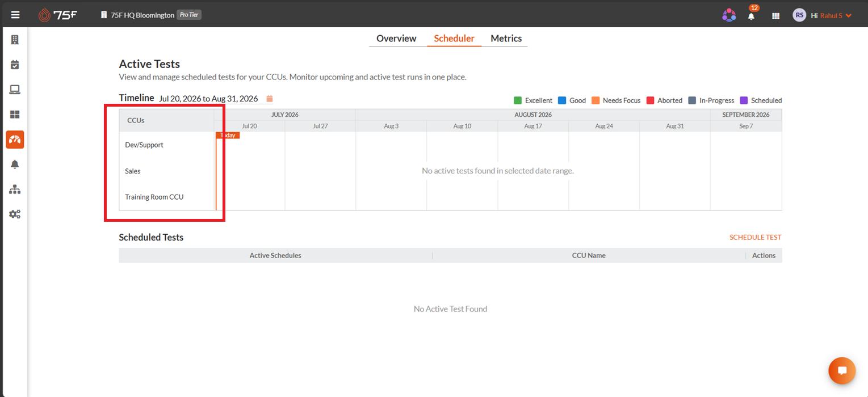
Task: Open the hamburger menu
Action: pyautogui.click(x=15, y=15)
